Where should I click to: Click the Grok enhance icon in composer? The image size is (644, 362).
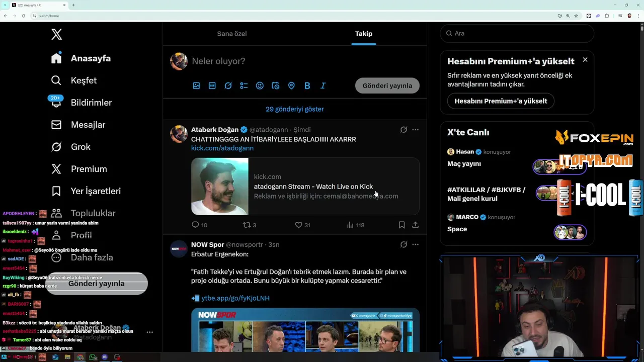click(x=228, y=86)
